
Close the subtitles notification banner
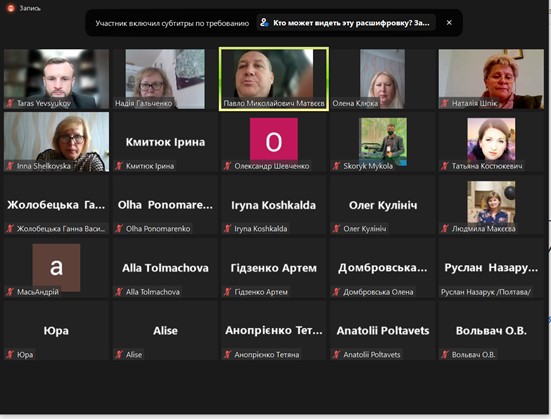449,22
